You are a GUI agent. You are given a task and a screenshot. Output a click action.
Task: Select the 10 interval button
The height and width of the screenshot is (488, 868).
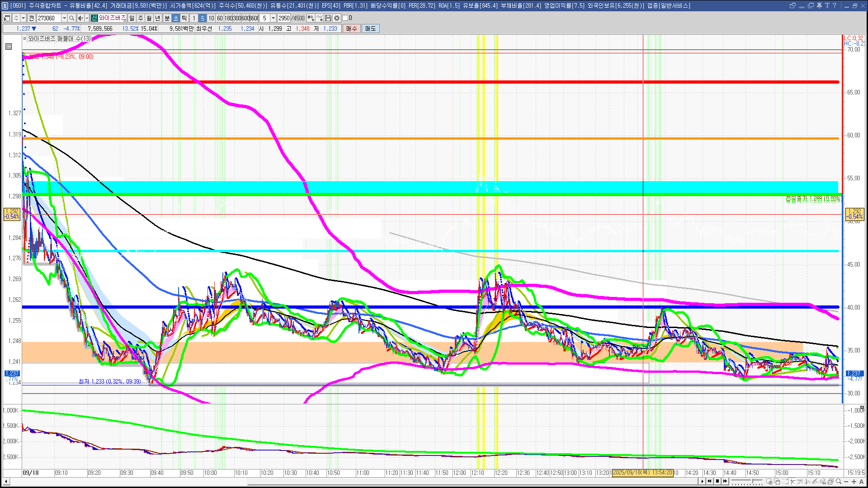point(211,18)
